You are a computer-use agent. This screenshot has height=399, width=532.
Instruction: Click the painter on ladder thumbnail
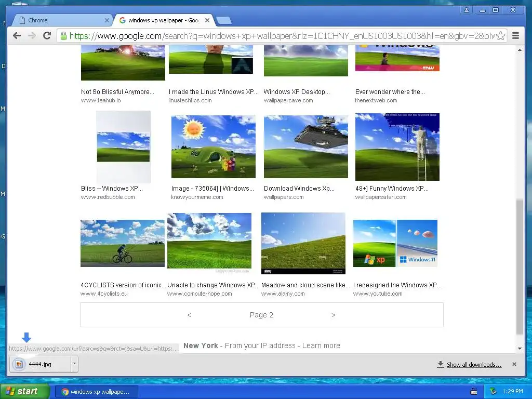tap(397, 147)
